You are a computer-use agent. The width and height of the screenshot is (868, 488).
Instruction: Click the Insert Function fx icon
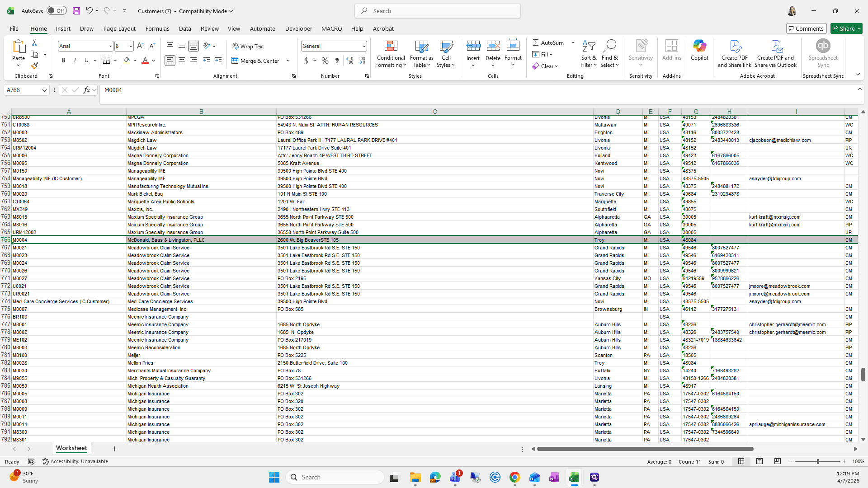point(86,90)
